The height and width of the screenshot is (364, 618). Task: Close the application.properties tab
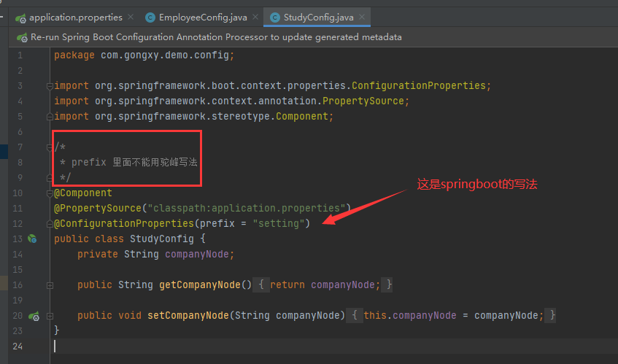[x=131, y=17]
